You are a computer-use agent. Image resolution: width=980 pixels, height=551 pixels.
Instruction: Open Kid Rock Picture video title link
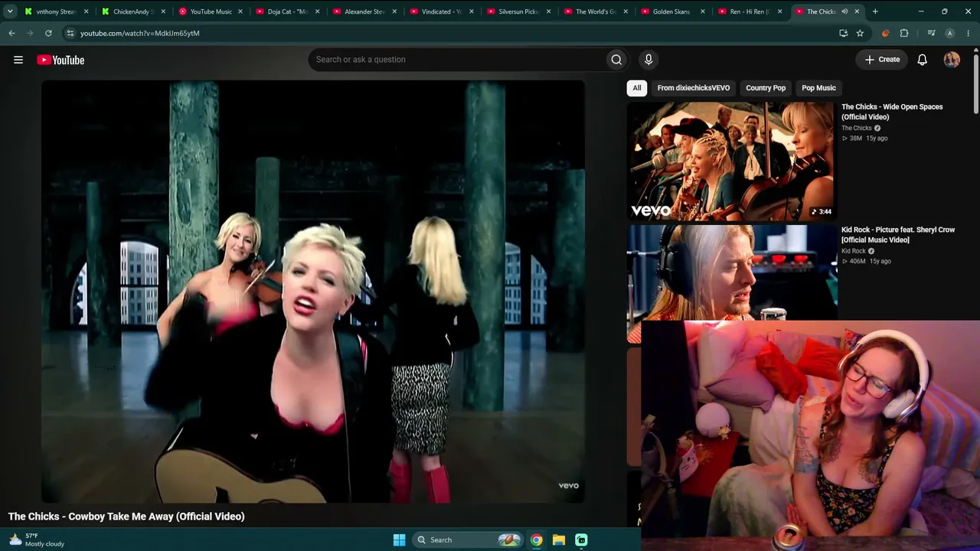point(898,235)
